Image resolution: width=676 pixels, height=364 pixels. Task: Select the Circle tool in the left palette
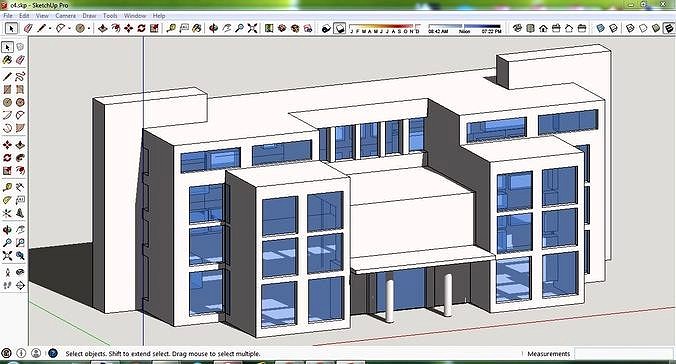(7, 103)
